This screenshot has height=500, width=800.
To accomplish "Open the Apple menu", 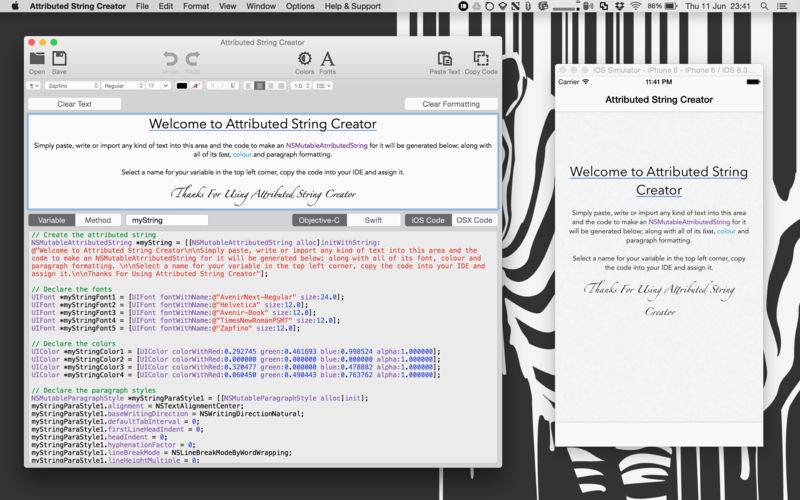I will 14,6.
